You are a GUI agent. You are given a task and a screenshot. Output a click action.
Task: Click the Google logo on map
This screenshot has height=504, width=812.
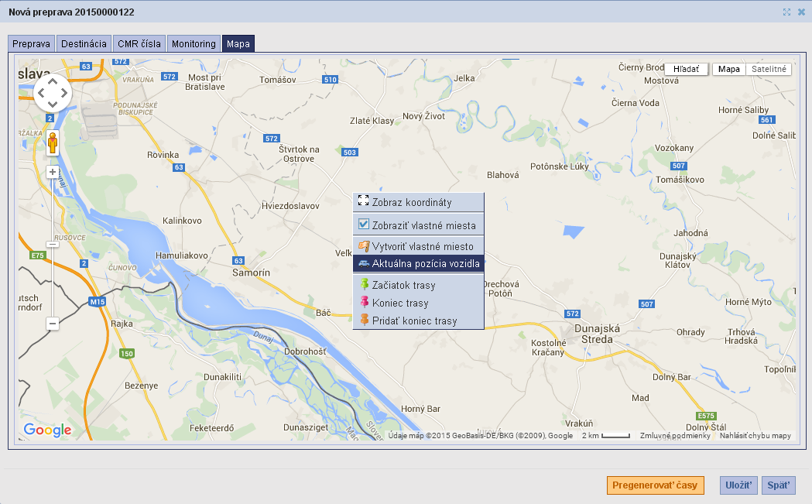(x=48, y=430)
